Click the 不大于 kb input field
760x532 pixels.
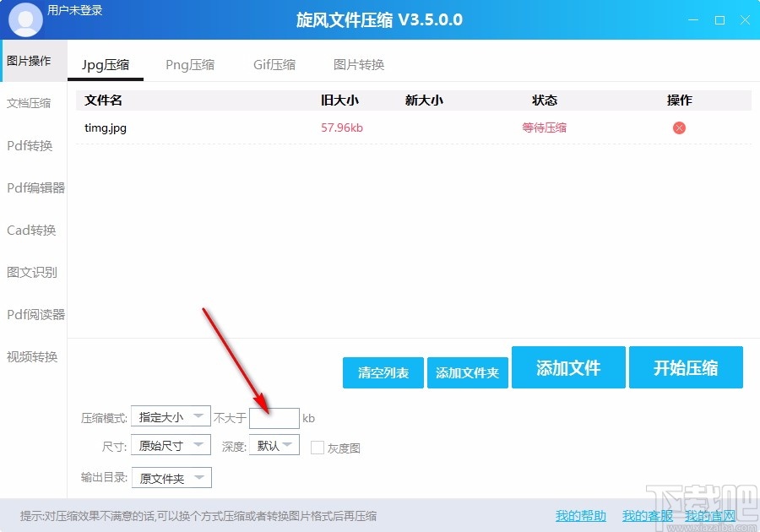coord(274,416)
